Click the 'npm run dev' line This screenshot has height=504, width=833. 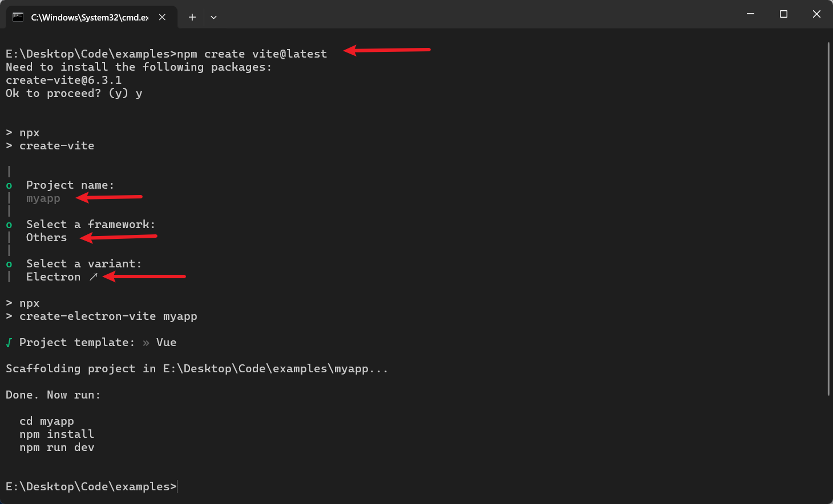pos(57,448)
